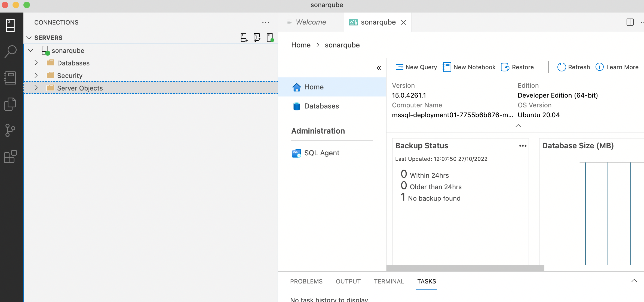
Task: Open the TERMINAL panel tab
Action: (389, 281)
